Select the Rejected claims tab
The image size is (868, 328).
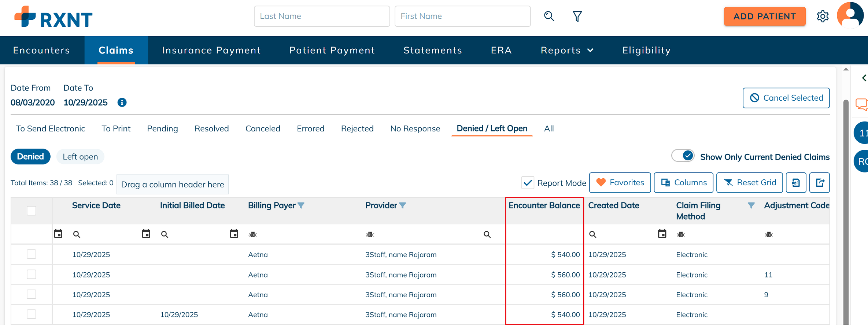(x=357, y=128)
